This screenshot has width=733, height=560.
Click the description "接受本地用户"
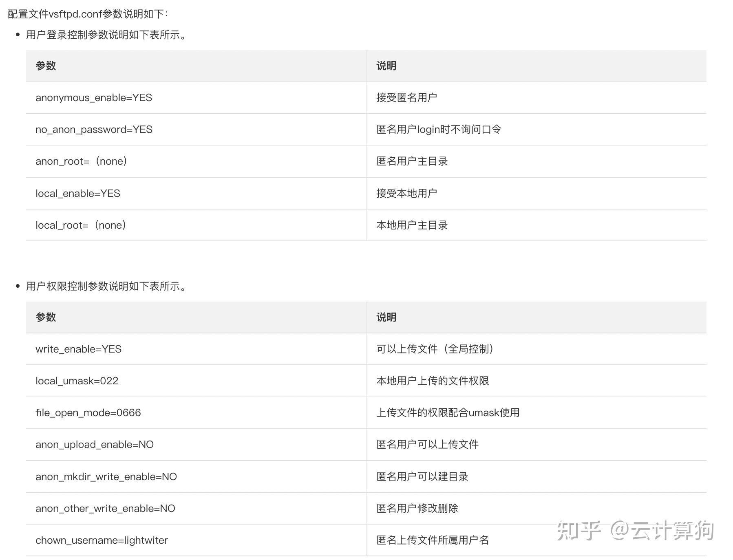(406, 193)
